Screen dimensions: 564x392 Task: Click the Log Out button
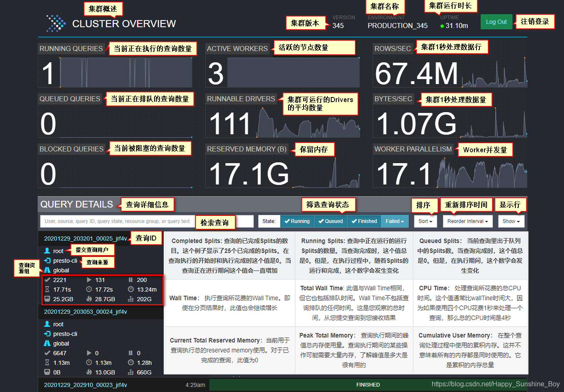[x=496, y=22]
